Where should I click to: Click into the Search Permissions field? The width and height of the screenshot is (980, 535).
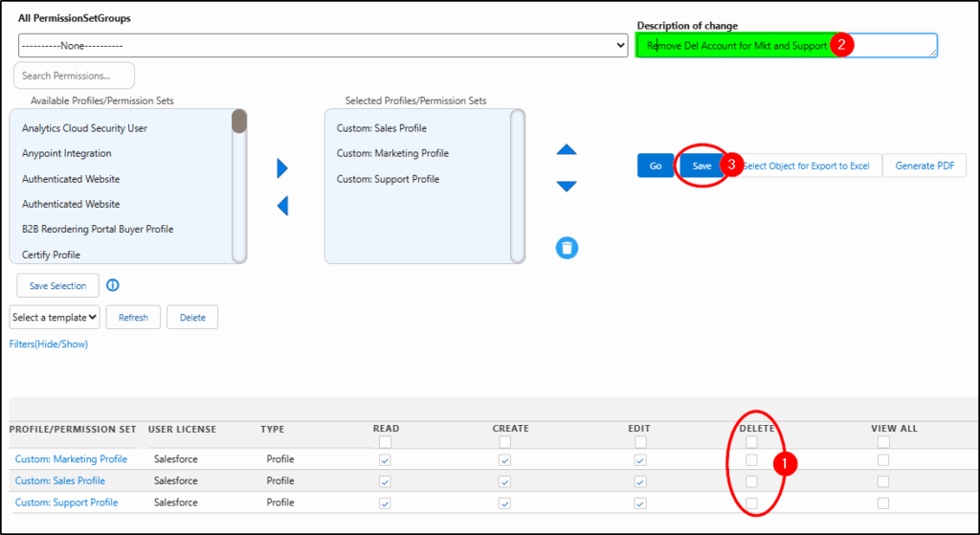pos(74,76)
